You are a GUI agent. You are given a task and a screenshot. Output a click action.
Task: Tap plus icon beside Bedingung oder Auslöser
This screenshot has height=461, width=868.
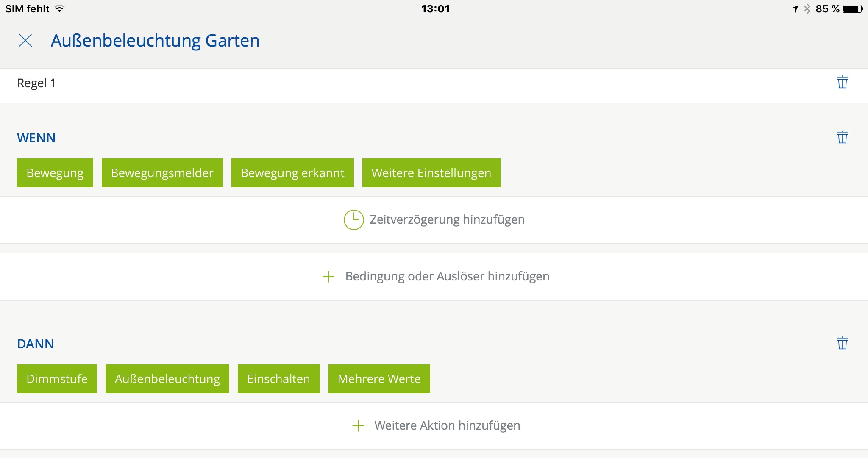coord(328,277)
